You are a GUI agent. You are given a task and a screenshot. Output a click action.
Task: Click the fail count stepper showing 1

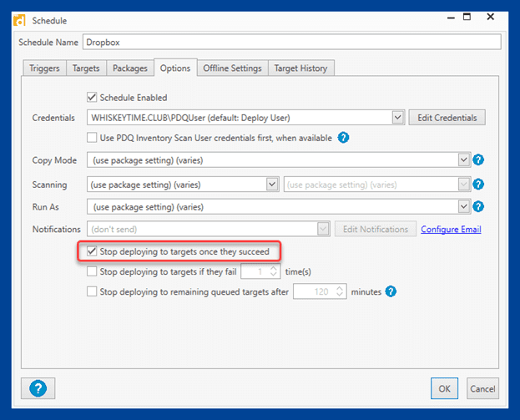[x=260, y=271]
